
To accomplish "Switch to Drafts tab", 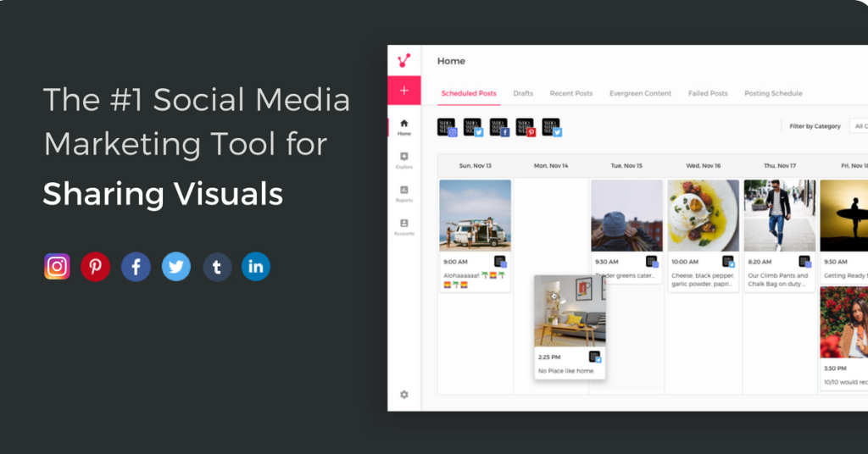I will point(523,93).
